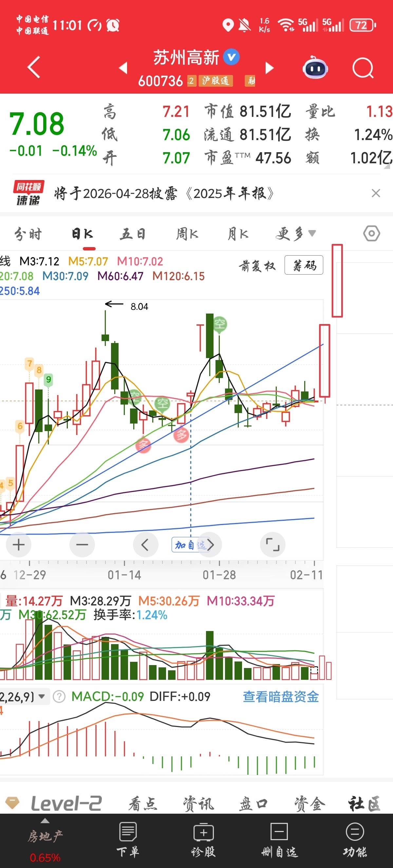Screen dimensions: 393x868
Task: Expand the MACD parameter dropdown arrow
Action: click(x=42, y=696)
